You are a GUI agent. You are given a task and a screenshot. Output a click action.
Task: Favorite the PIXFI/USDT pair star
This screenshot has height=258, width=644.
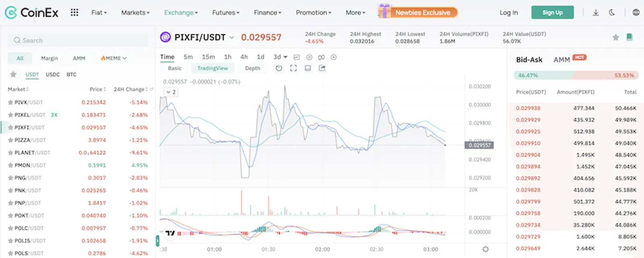tap(615, 37)
